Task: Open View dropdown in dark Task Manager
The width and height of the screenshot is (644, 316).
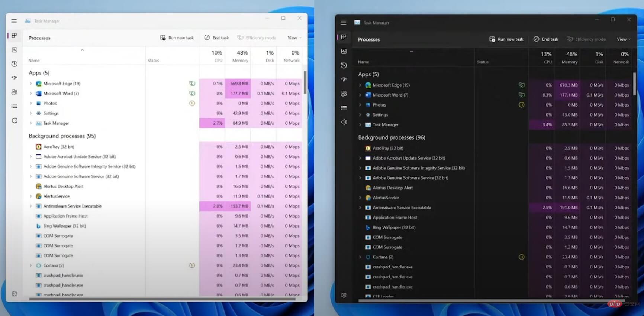Action: 624,39
